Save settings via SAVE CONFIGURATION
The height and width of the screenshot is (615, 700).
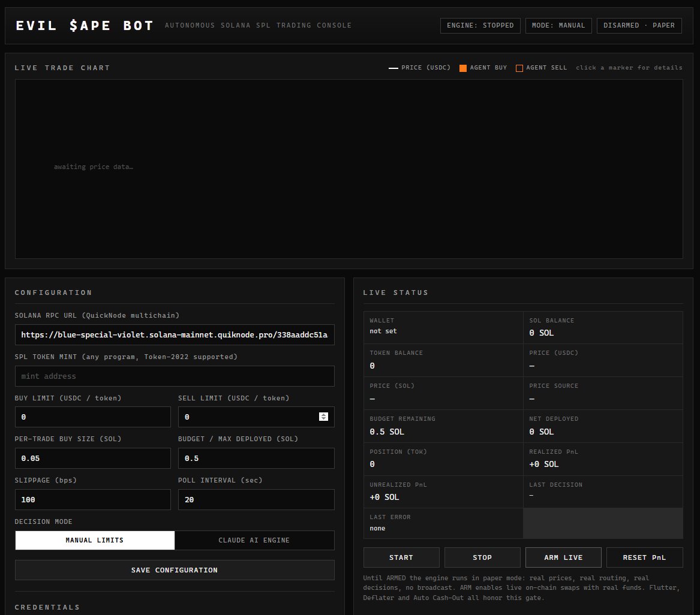click(175, 570)
